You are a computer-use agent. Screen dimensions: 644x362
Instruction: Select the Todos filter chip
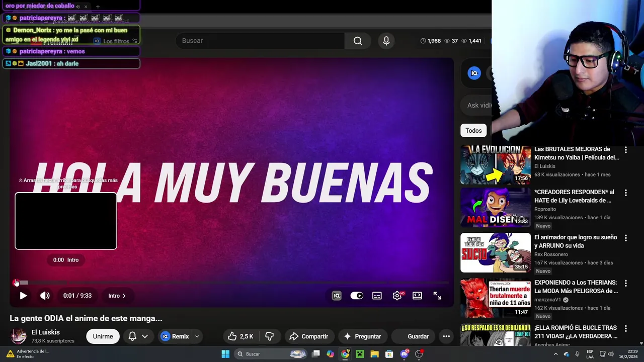[x=473, y=130]
